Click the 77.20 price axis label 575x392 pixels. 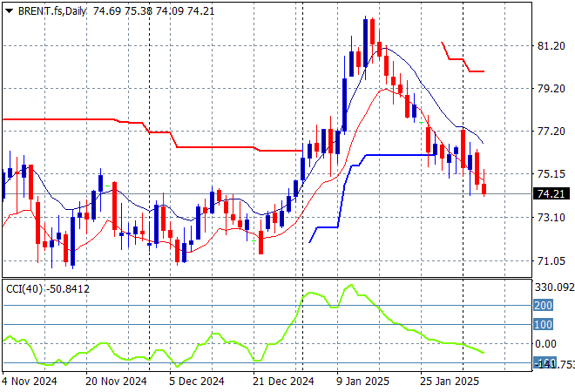[x=551, y=132]
